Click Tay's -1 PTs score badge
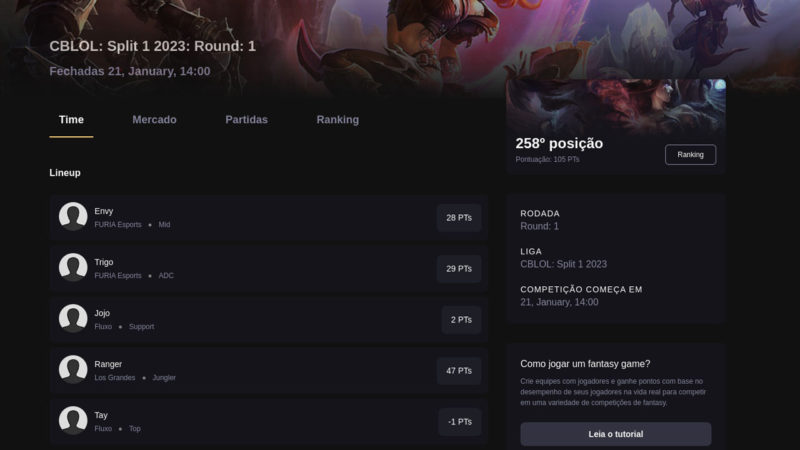 tap(460, 421)
